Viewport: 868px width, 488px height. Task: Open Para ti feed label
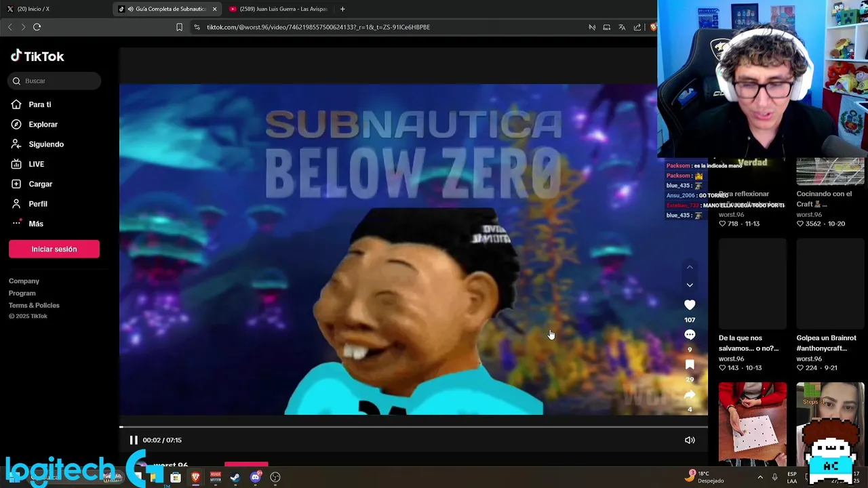(40, 104)
